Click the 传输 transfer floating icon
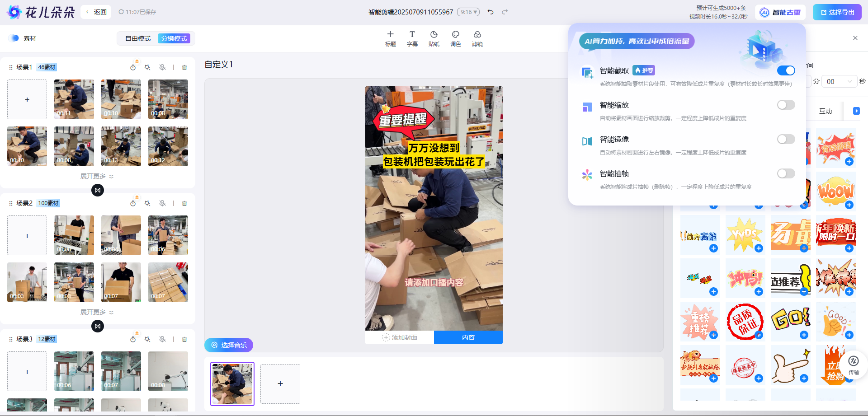The image size is (868, 416). pyautogui.click(x=854, y=365)
